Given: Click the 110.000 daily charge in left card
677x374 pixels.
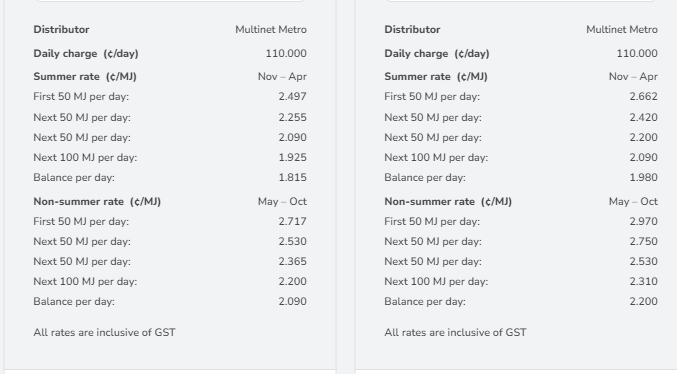Looking at the screenshot, I should point(286,54).
